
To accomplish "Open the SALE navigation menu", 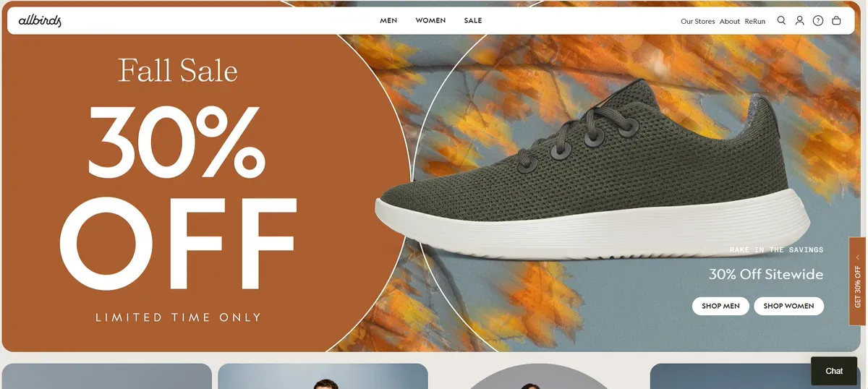I will (473, 20).
